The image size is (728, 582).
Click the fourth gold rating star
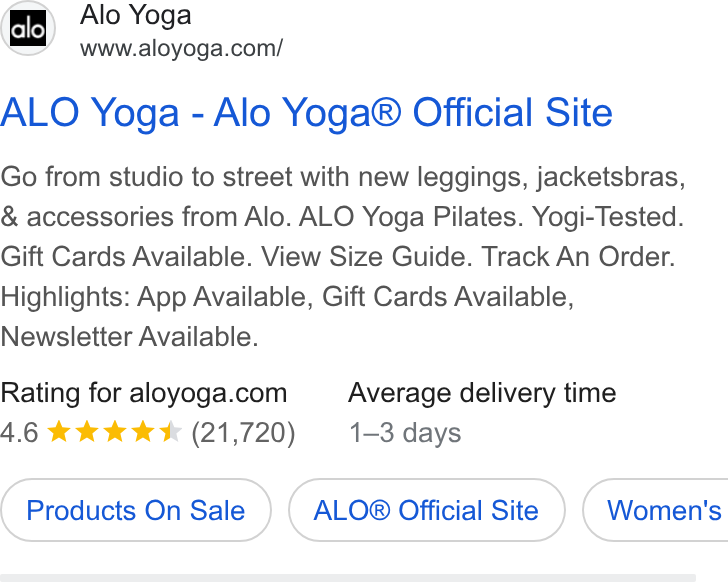[x=143, y=431]
